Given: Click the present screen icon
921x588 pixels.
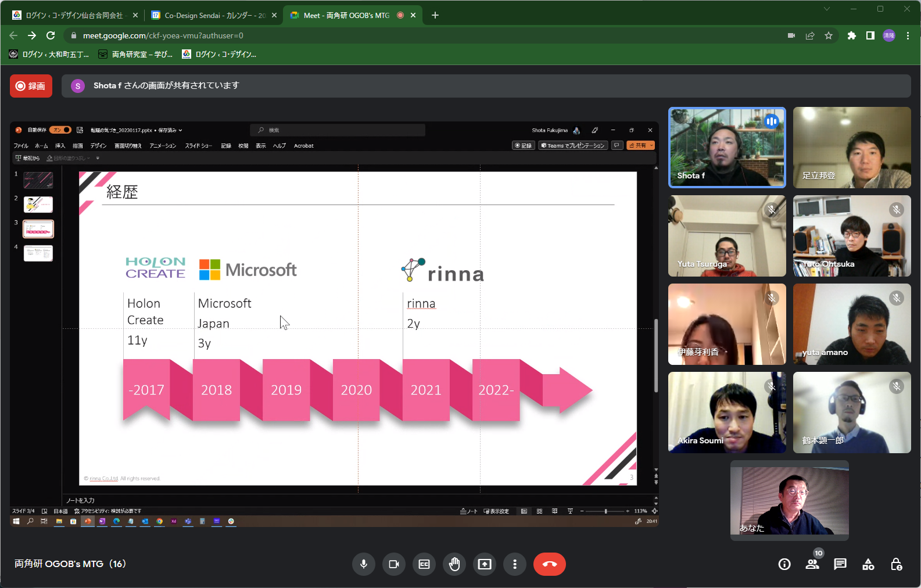Looking at the screenshot, I should point(485,564).
